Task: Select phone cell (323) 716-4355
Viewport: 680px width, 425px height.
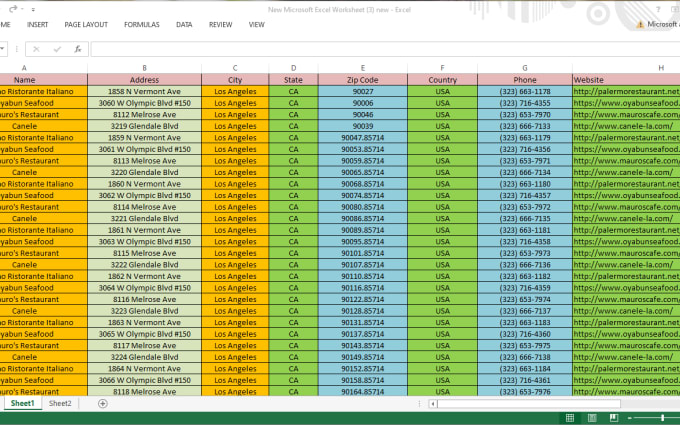Action: coord(525,103)
